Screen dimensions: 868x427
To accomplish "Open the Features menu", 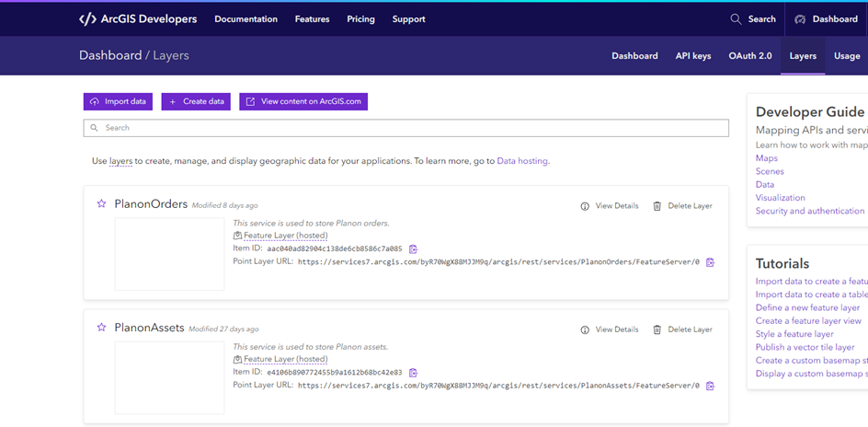I will point(313,19).
